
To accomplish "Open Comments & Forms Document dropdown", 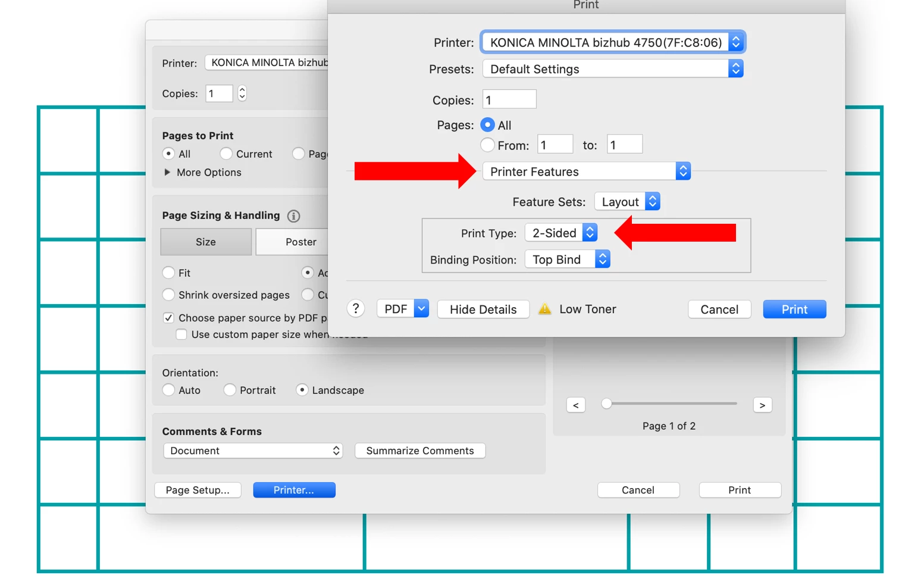I will coord(253,451).
